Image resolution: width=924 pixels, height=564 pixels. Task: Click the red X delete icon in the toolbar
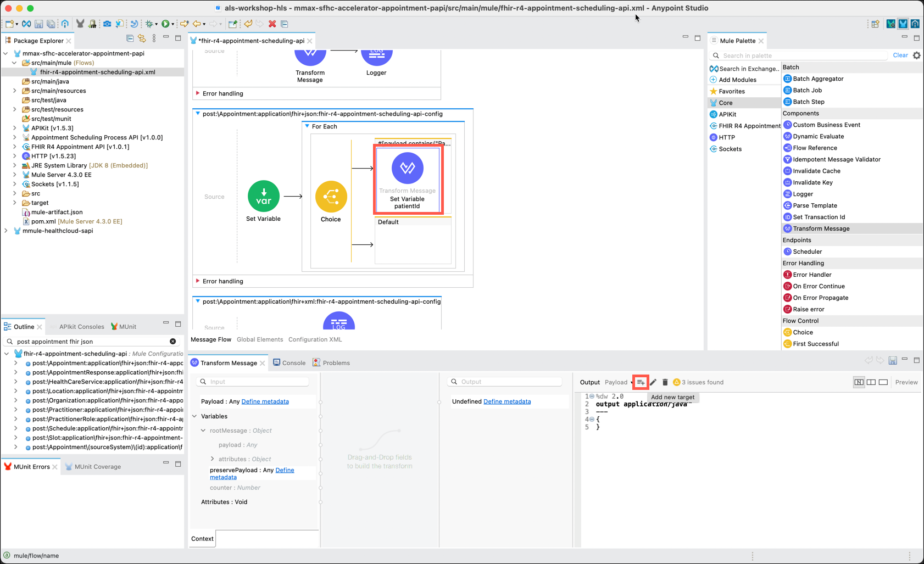click(272, 24)
